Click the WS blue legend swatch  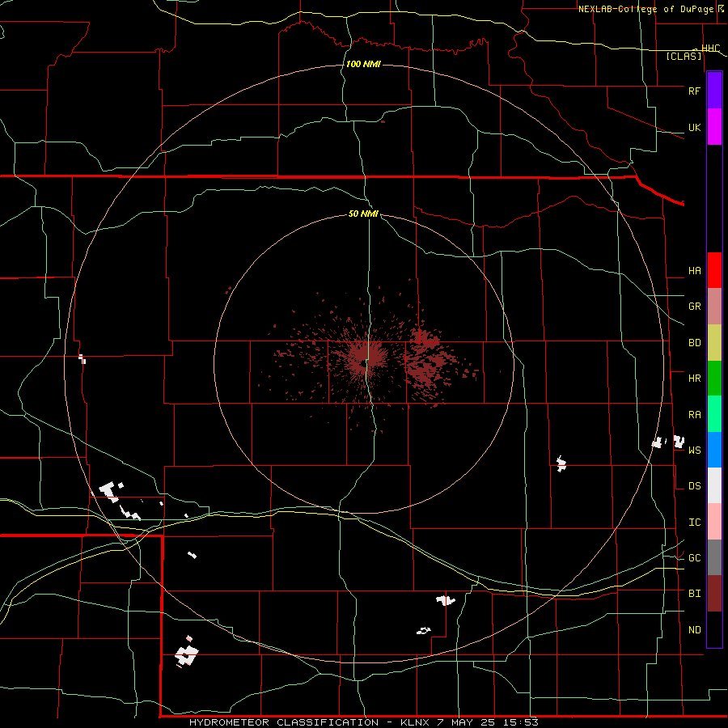coord(714,450)
